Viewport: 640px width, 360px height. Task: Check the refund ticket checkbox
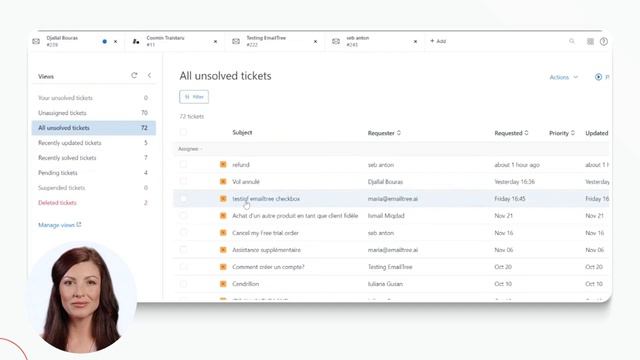[x=183, y=164]
